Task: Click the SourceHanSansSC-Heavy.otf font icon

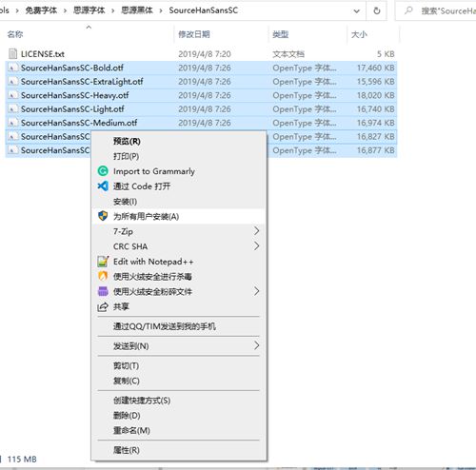Action: (x=12, y=95)
